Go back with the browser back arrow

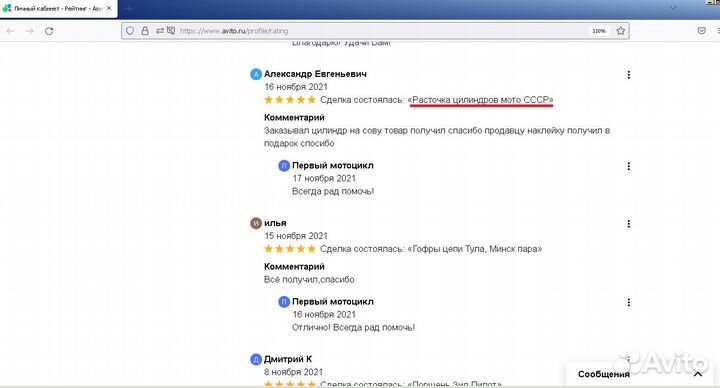click(x=10, y=31)
